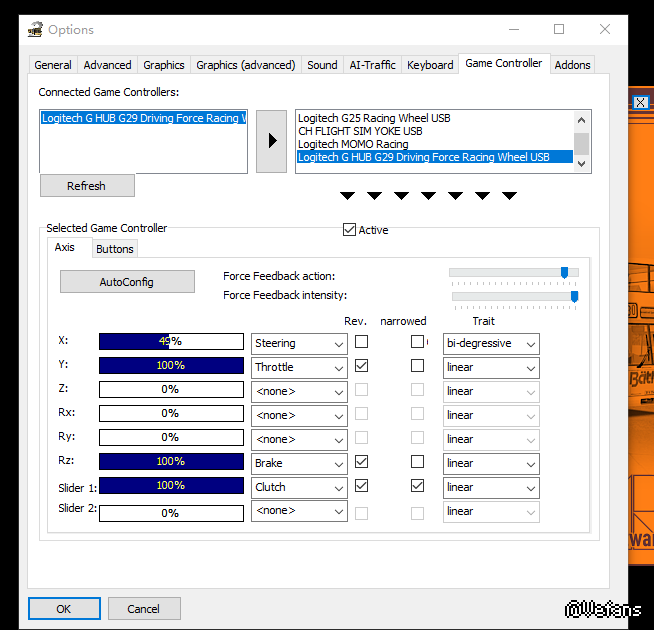Open the Buttons sub-tab

pyautogui.click(x=115, y=249)
